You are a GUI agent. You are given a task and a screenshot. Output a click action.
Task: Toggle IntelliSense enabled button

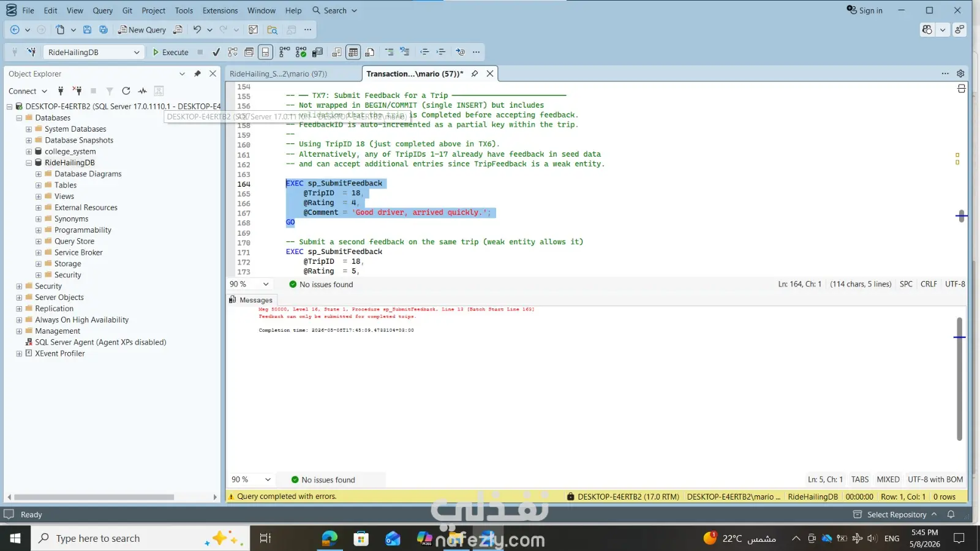click(265, 52)
